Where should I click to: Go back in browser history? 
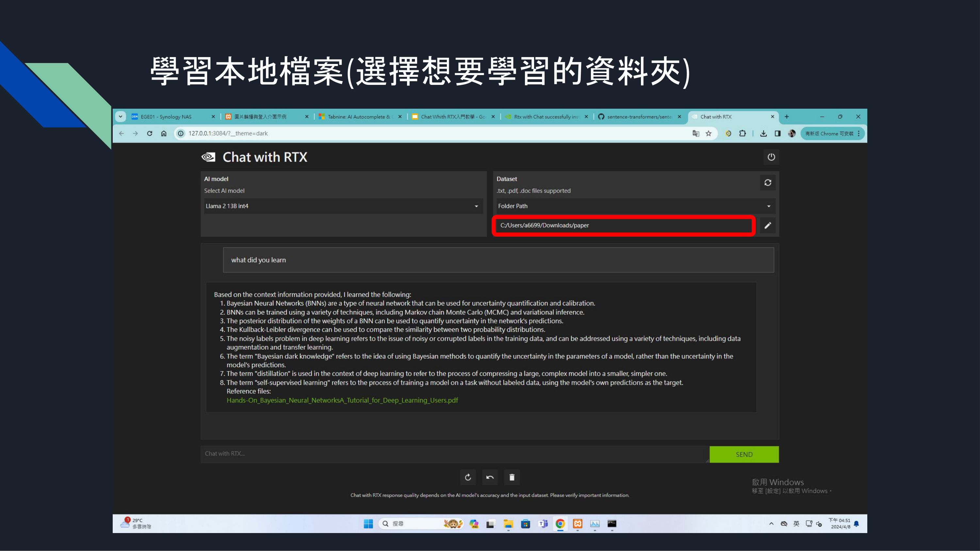(x=122, y=134)
